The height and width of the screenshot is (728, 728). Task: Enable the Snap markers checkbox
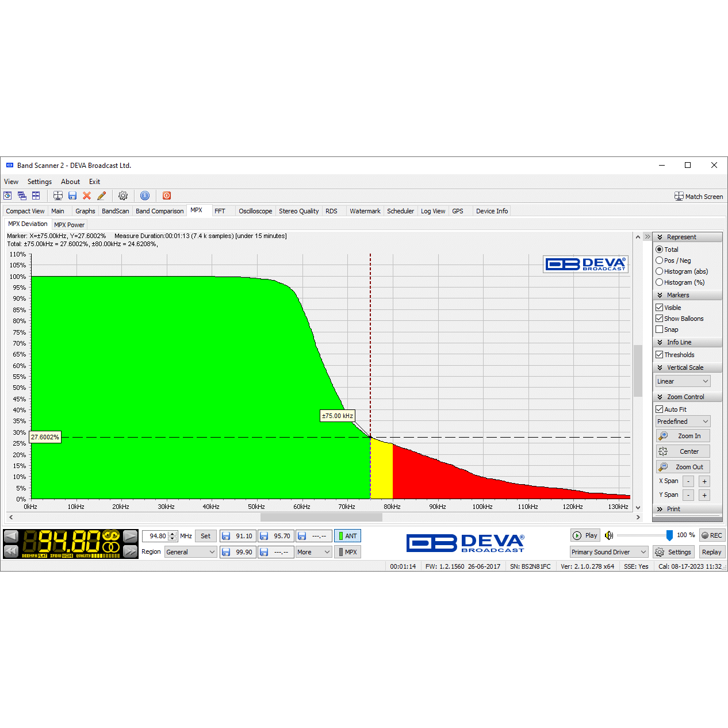[660, 329]
